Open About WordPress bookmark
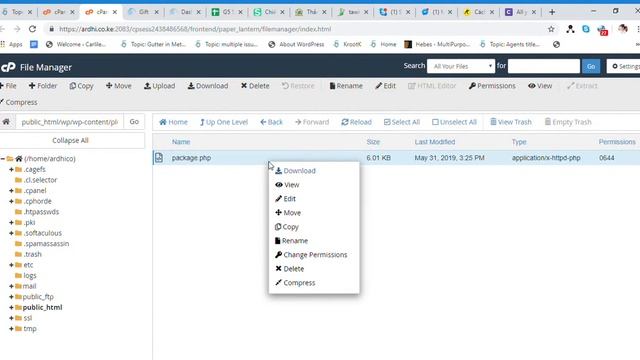The height and width of the screenshot is (360, 640). click(x=296, y=44)
